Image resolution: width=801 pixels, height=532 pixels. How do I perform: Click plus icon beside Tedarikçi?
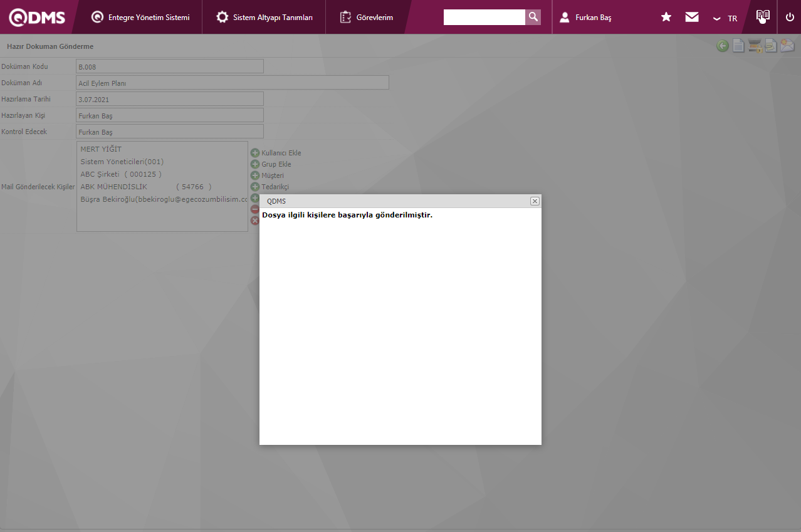[x=255, y=187]
